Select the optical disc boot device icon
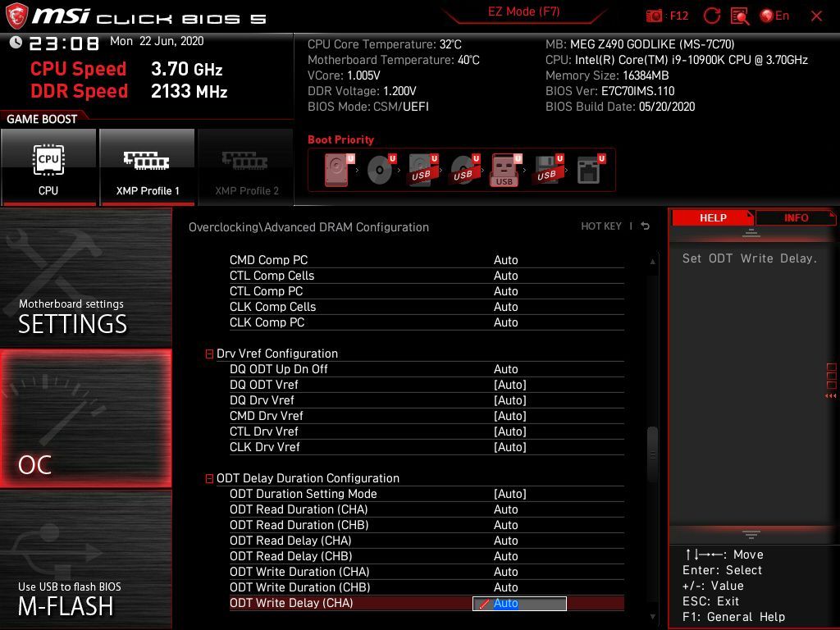This screenshot has width=840, height=630. [381, 170]
